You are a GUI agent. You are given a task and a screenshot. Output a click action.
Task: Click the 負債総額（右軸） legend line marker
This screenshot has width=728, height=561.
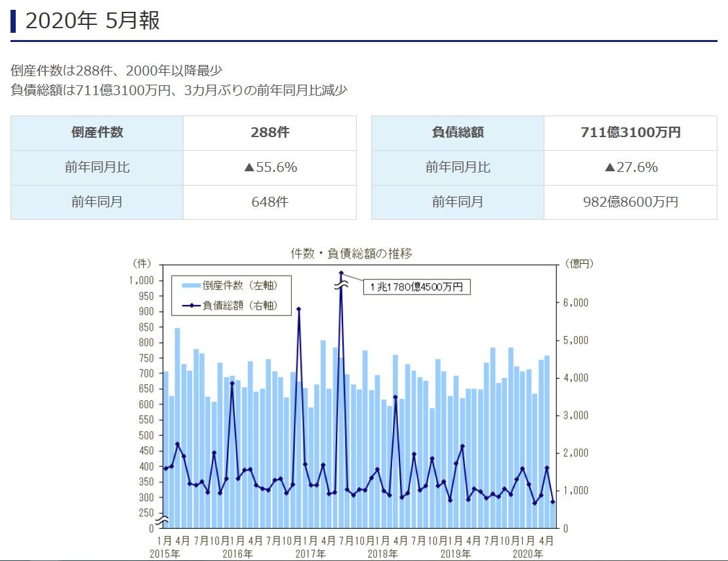click(x=192, y=305)
